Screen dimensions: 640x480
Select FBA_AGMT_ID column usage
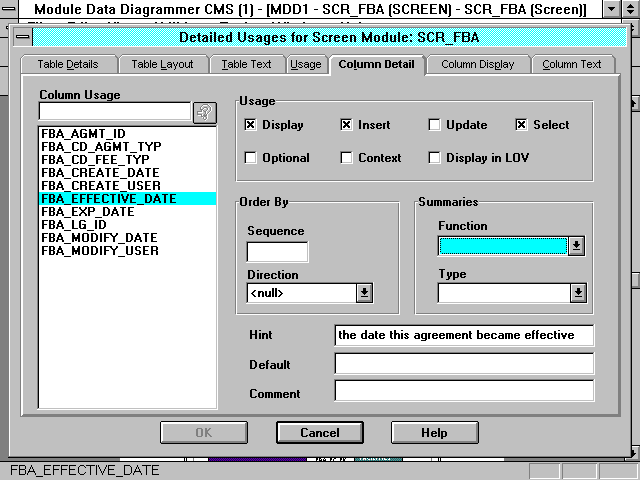coord(84,134)
